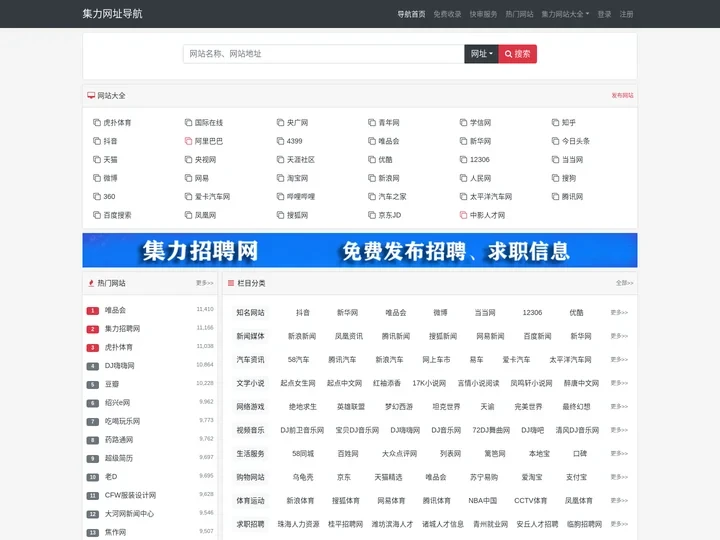
Task: Open 英雄联盟 in the 网络游戏 row
Action: (x=351, y=406)
